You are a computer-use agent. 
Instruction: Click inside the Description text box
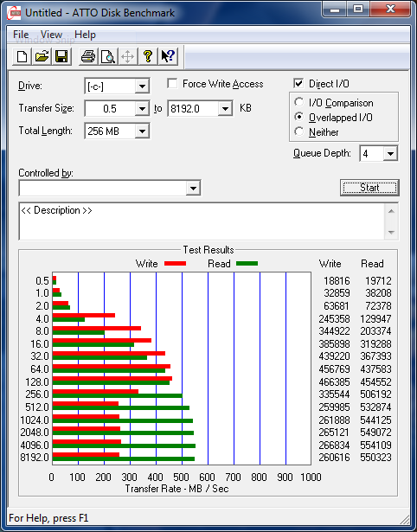pyautogui.click(x=202, y=221)
